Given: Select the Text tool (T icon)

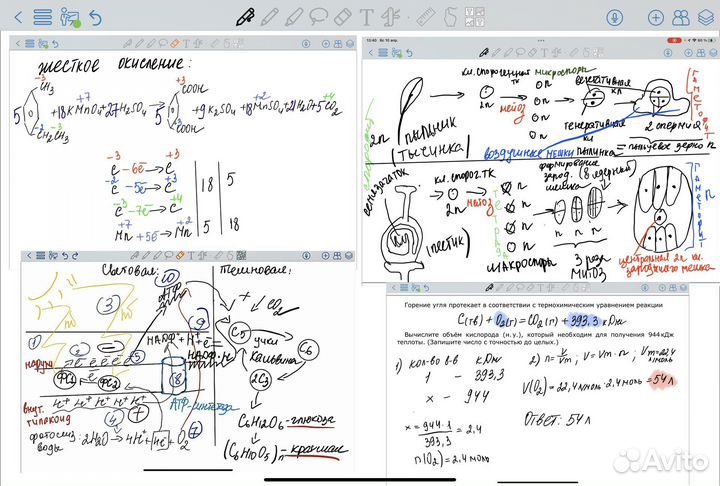Looking at the screenshot, I should 367,17.
